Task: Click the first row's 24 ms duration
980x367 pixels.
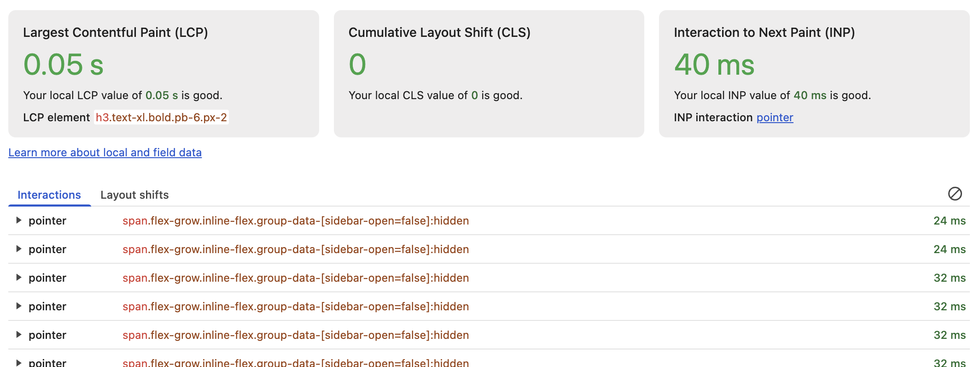Action: tap(949, 221)
